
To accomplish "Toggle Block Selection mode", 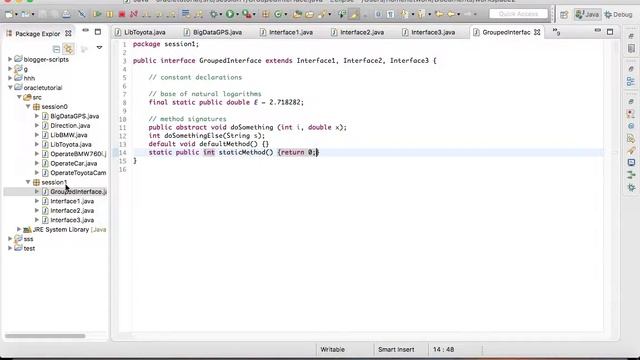I will point(378,14).
